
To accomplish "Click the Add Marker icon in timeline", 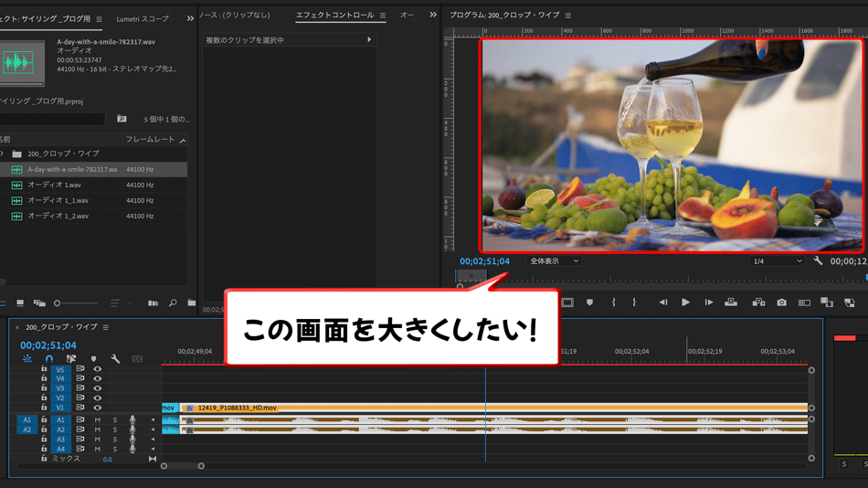I will [93, 359].
